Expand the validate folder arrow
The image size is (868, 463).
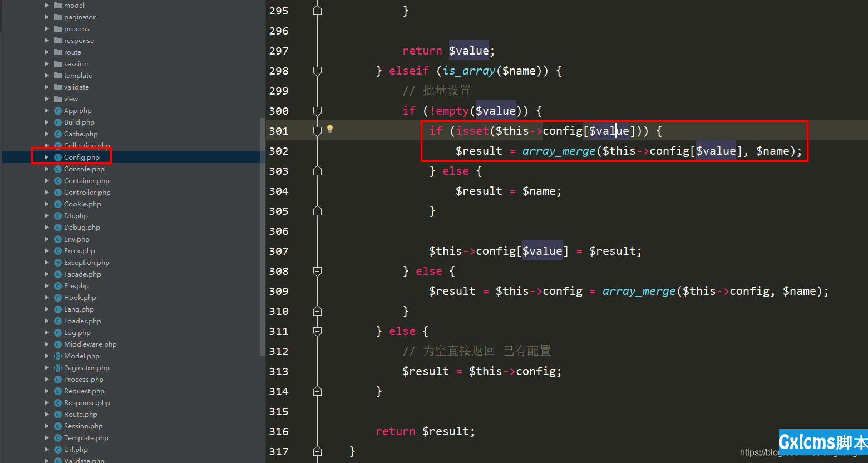[47, 87]
